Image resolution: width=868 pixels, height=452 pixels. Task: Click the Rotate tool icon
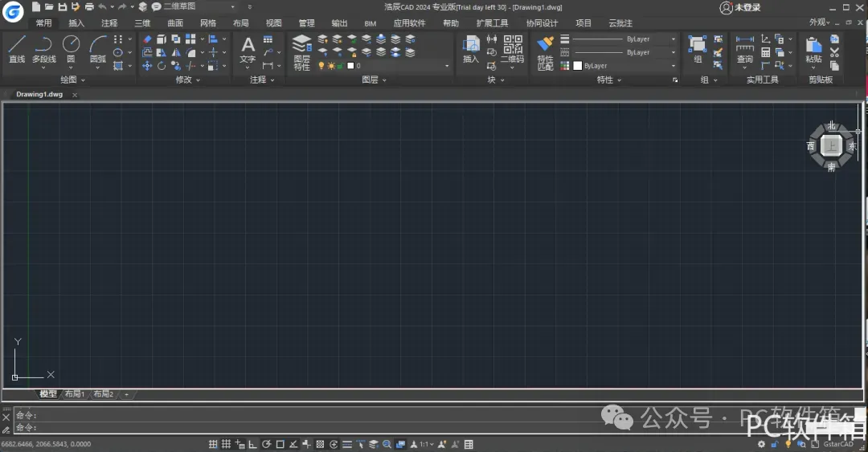(x=161, y=66)
